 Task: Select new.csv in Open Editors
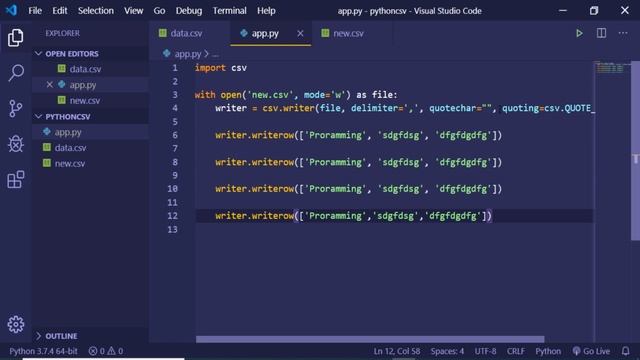tap(84, 100)
